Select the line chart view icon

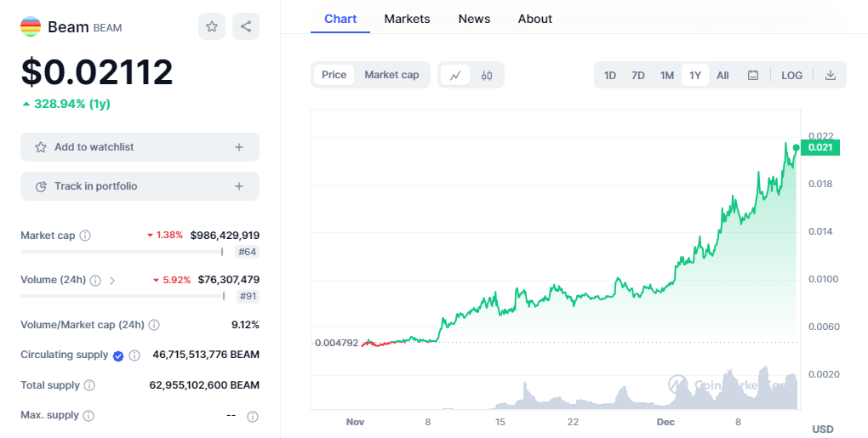pos(455,75)
